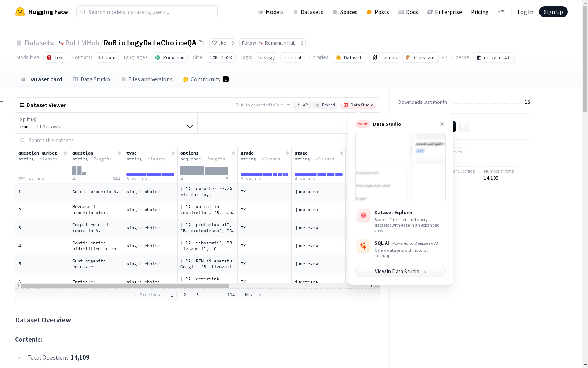Click the horizontal table scrollbar
The width and height of the screenshot is (588, 368).
125,286
